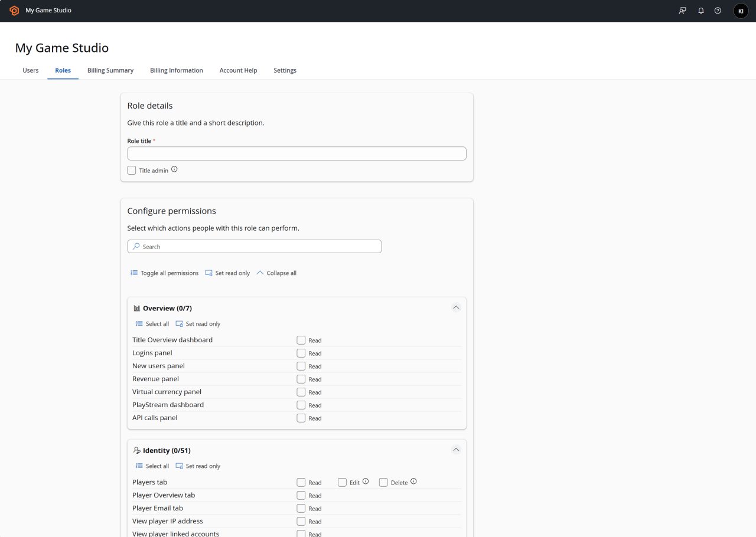Open the KI account avatar menu
Viewport: 756px width, 537px height.
(x=741, y=11)
